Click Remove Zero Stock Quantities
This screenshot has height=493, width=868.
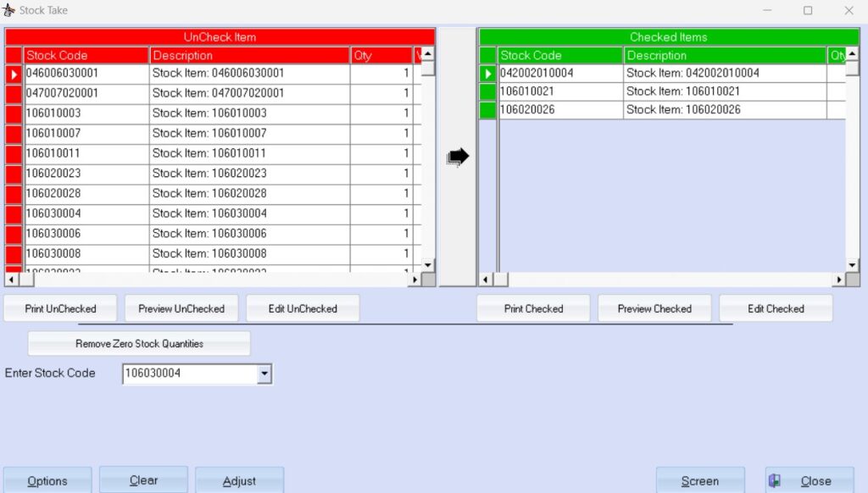click(x=139, y=343)
